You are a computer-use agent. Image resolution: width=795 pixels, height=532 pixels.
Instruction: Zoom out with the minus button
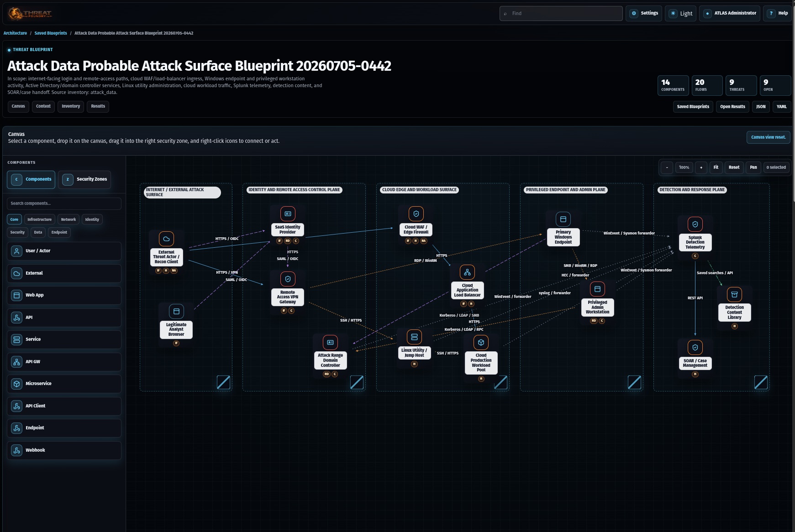coord(667,167)
